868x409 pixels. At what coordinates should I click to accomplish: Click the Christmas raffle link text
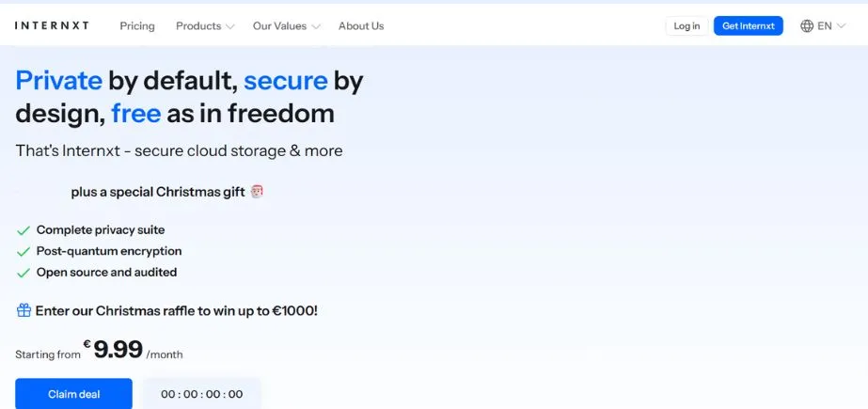click(x=177, y=310)
